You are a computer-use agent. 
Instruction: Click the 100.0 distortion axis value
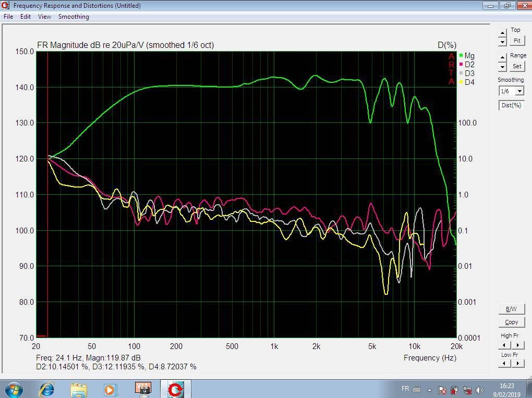point(467,123)
